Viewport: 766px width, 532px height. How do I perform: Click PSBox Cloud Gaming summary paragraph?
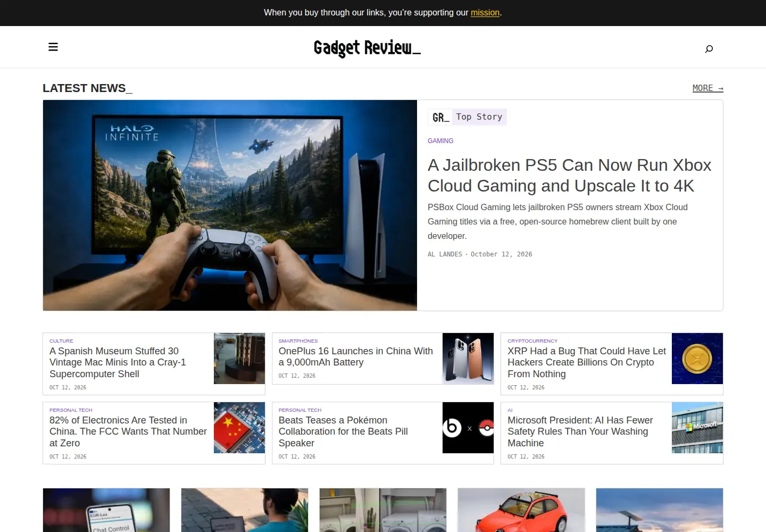pyautogui.click(x=559, y=221)
